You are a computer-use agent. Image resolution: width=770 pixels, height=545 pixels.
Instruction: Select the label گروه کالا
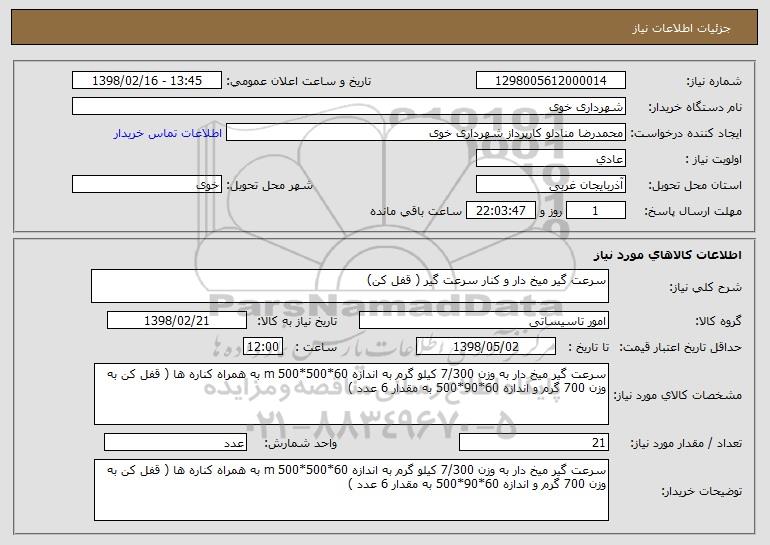[x=718, y=322]
